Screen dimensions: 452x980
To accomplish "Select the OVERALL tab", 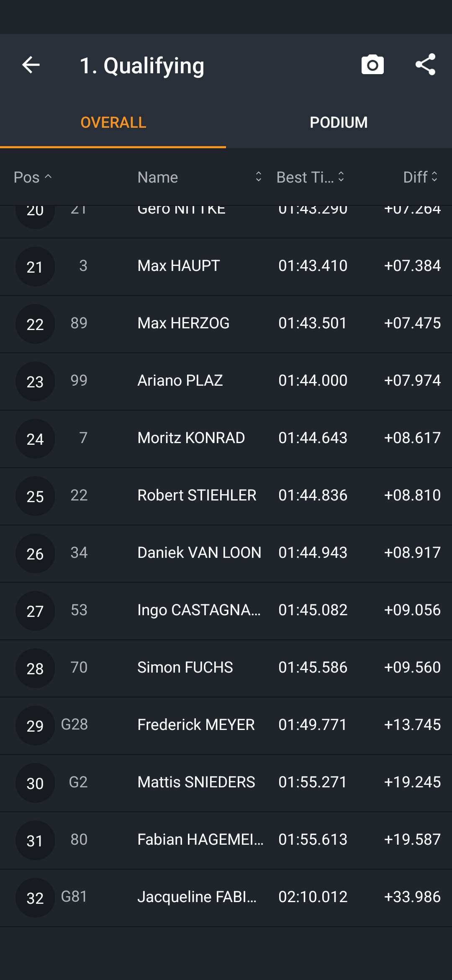I will 113,123.
